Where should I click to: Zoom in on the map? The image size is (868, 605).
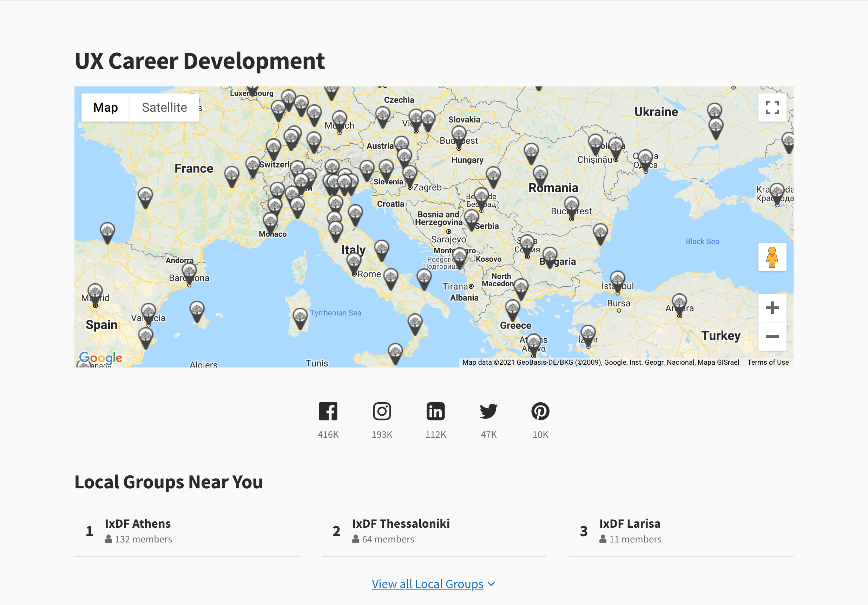click(772, 308)
